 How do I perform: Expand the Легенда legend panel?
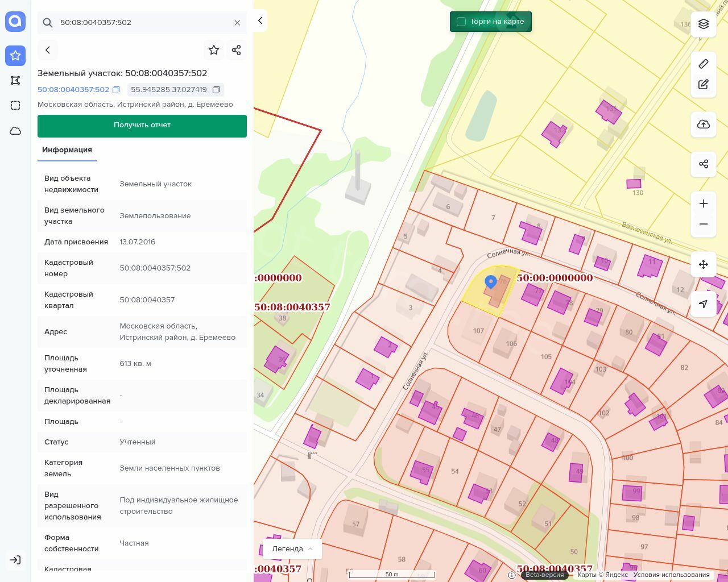[292, 549]
